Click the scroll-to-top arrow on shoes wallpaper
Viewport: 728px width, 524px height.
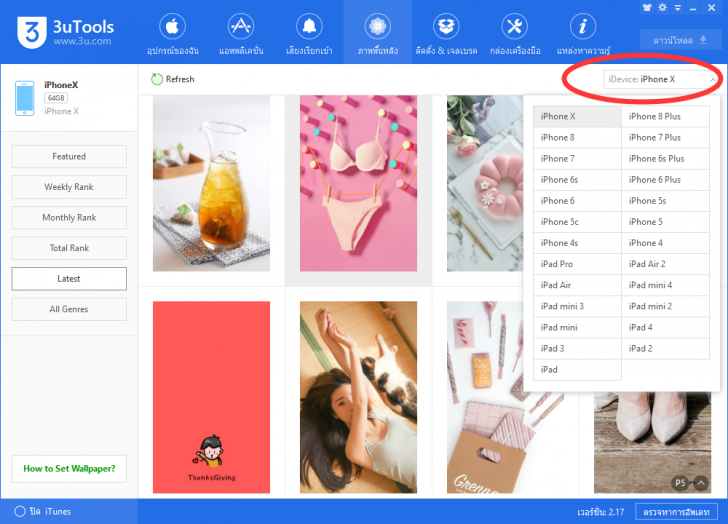701,483
